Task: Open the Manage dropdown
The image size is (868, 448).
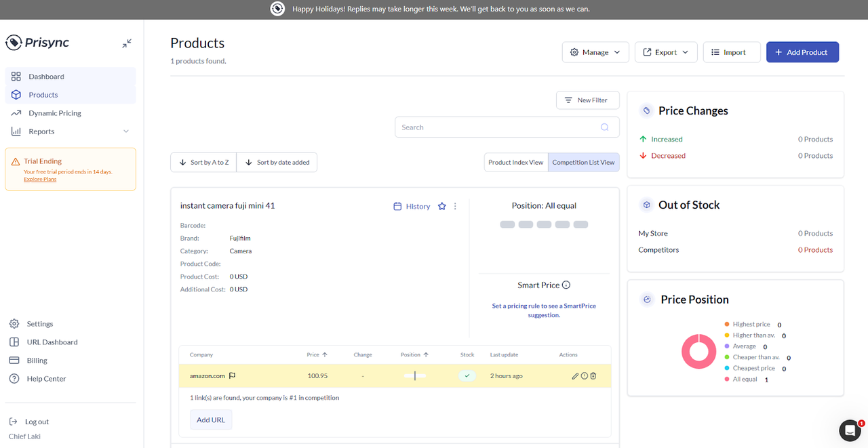Action: (595, 52)
